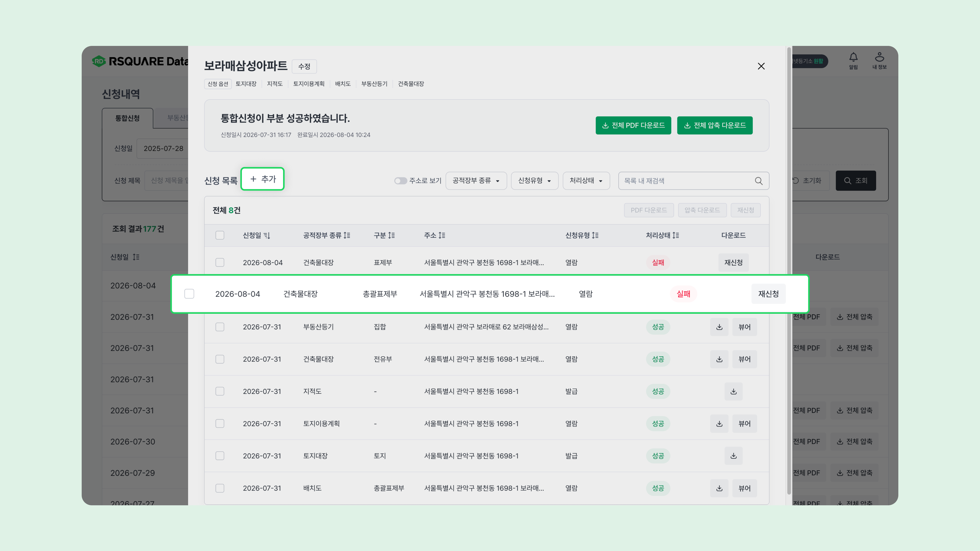Expand the 신청유형 filter dropdown
This screenshot has width=980, height=551.
pyautogui.click(x=534, y=181)
